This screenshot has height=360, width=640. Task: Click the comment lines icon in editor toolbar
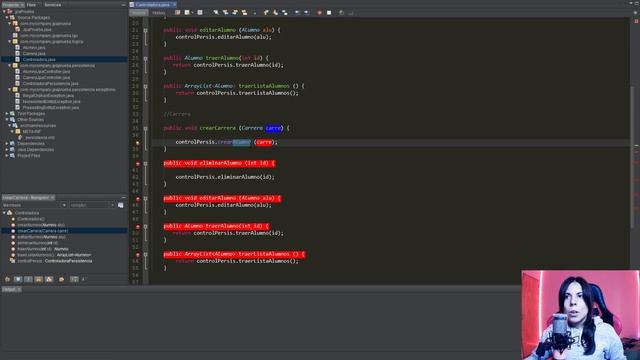(x=341, y=13)
